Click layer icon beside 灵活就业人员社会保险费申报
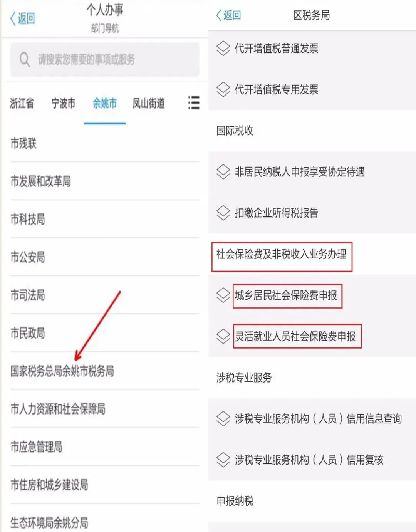416x532 pixels. (223, 336)
